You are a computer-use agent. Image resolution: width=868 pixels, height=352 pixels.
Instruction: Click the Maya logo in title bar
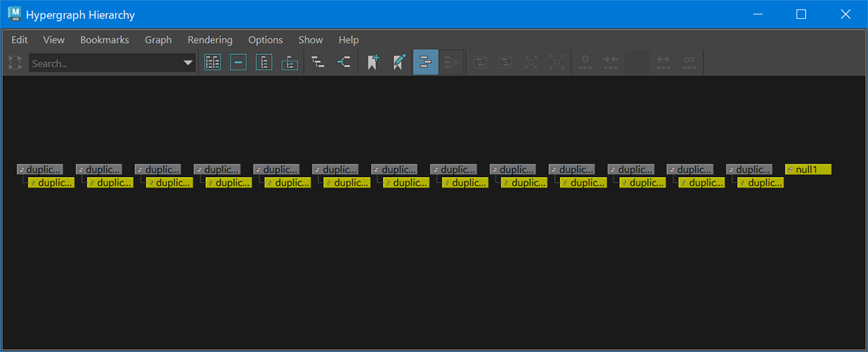(x=14, y=14)
